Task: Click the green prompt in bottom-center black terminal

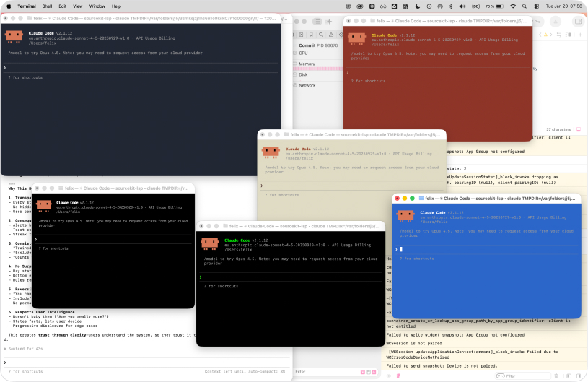Action: 201,277
